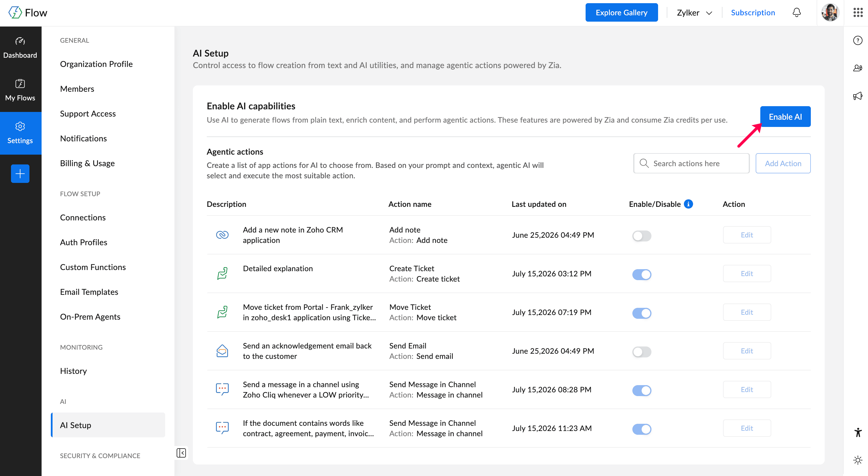Viewport: 868px width, 476px height.
Task: Expand the Zylker organization dropdown
Action: coord(694,13)
